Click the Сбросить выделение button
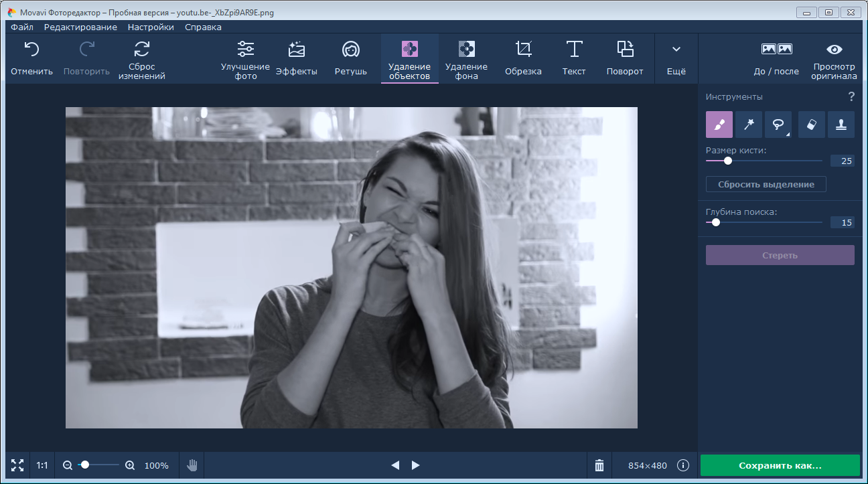This screenshot has height=484, width=868. point(766,184)
